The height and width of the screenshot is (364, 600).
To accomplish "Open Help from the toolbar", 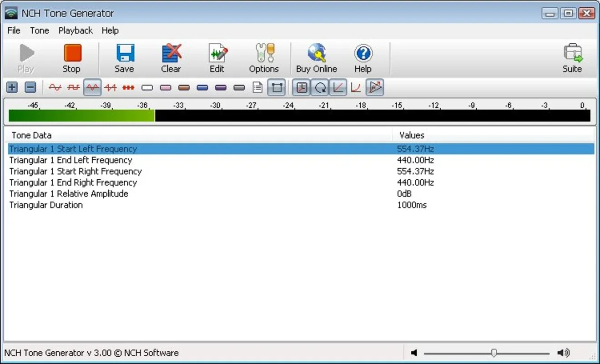I will coord(363,59).
